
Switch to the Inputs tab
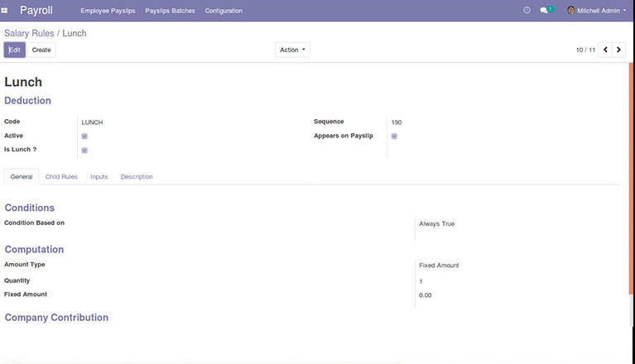coord(99,177)
